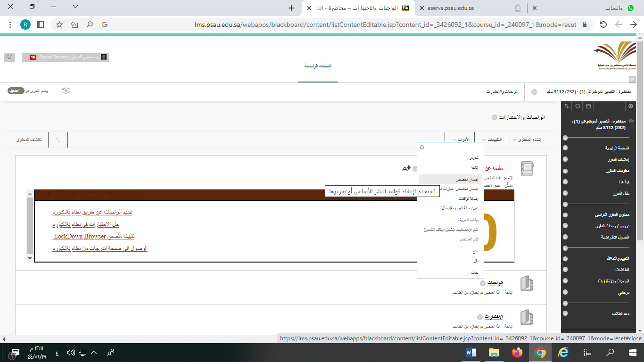Click الواجبات folder icon
The image size is (644, 362).
click(527, 284)
